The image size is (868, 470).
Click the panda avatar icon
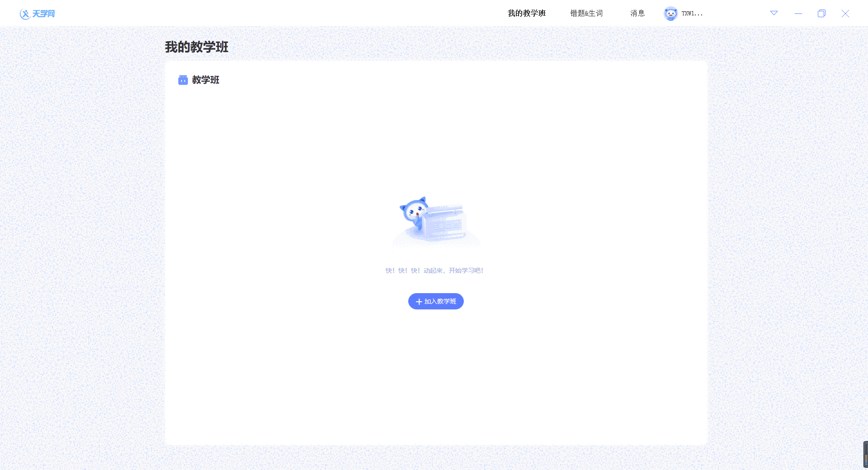pyautogui.click(x=671, y=13)
